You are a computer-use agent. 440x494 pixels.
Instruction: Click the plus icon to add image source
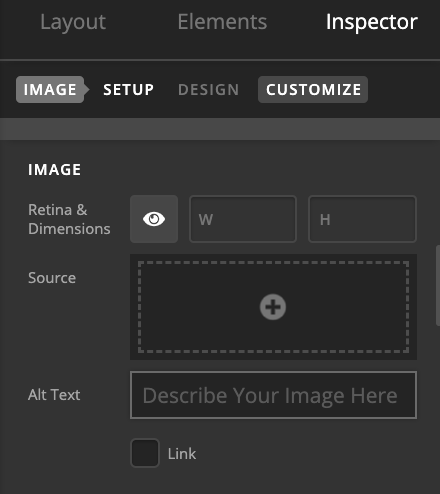[x=273, y=307]
